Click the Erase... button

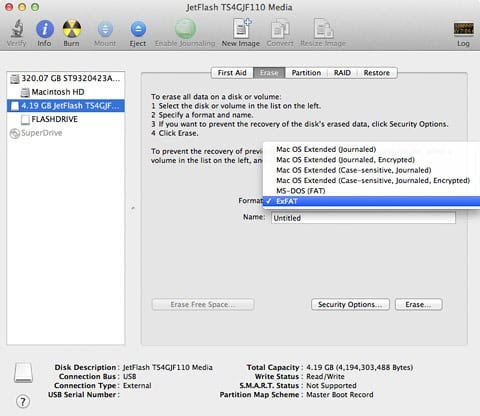pyautogui.click(x=419, y=304)
